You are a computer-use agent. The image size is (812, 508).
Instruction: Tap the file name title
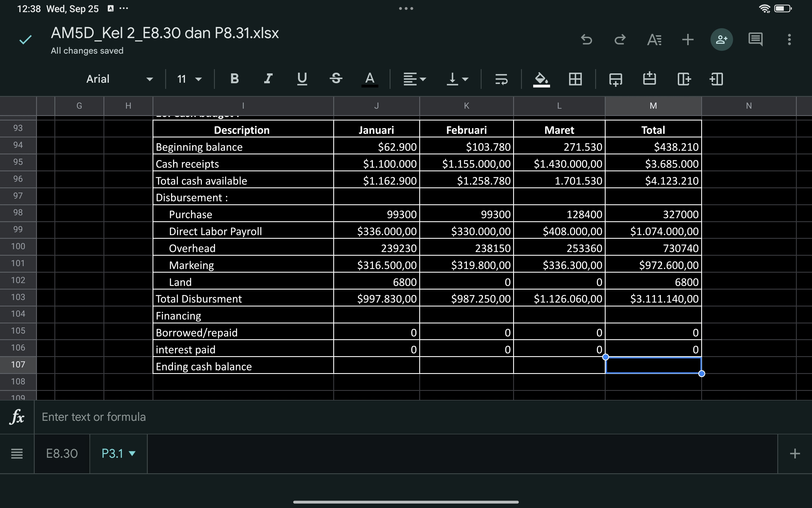[x=165, y=33]
